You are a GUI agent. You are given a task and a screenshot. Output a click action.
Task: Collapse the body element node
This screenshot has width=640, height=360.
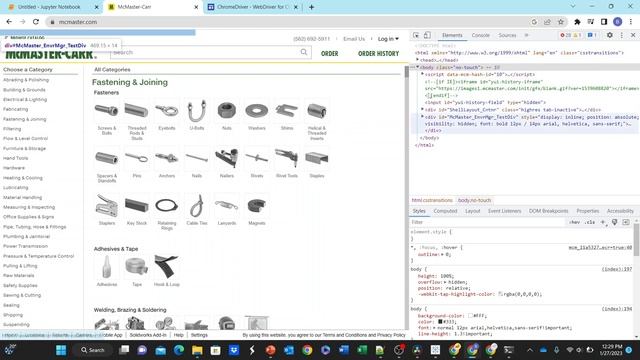pyautogui.click(x=418, y=67)
